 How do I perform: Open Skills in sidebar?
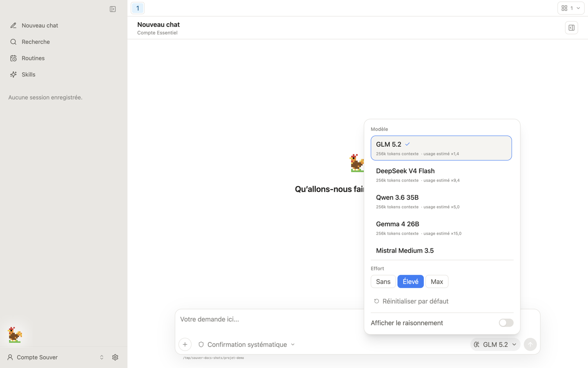coord(64,74)
